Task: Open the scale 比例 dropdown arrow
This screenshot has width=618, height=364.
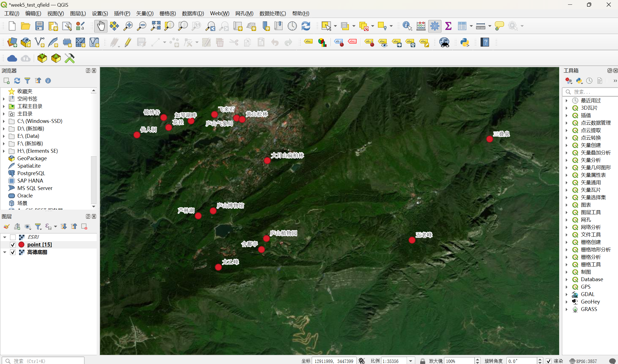Action: click(411, 361)
